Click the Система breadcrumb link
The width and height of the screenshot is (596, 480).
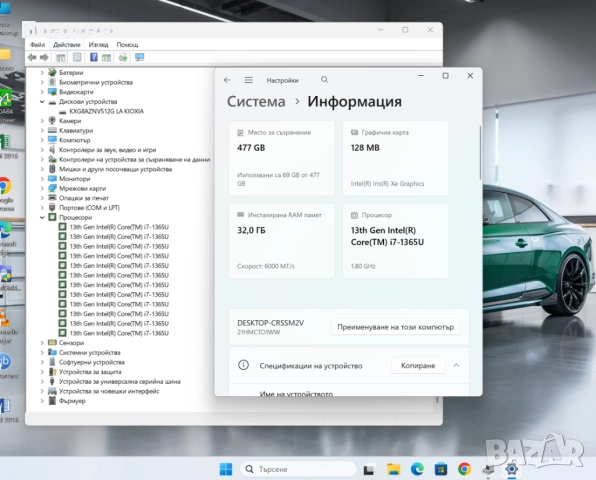click(x=256, y=101)
